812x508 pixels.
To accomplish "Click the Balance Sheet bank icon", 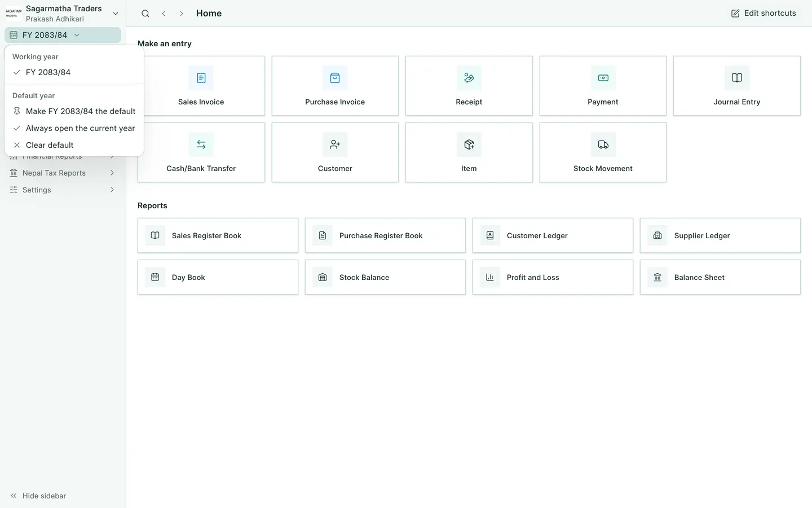I will tap(657, 277).
